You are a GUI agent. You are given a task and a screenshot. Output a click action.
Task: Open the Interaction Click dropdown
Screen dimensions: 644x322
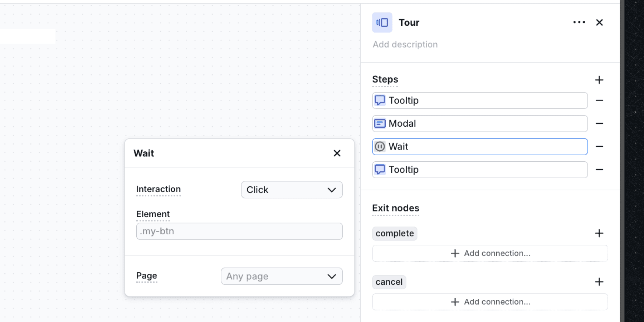(292, 190)
